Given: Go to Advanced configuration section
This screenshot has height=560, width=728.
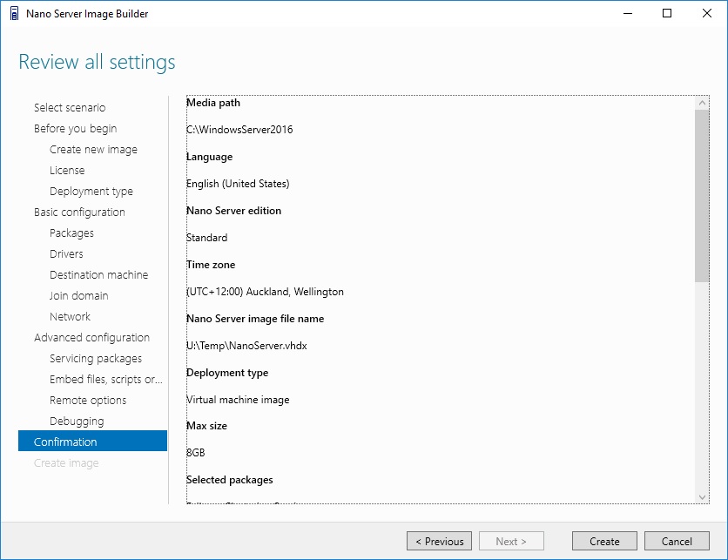Looking at the screenshot, I should coord(92,338).
